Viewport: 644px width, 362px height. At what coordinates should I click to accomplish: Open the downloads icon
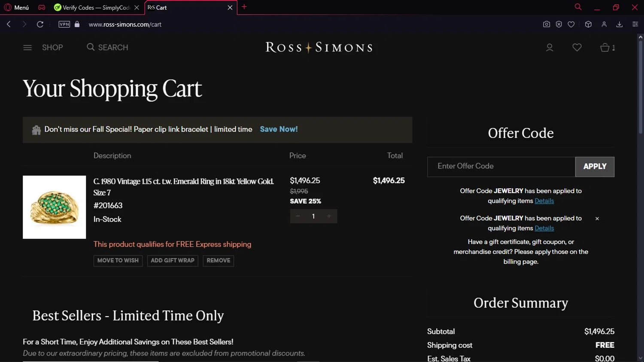point(620,24)
